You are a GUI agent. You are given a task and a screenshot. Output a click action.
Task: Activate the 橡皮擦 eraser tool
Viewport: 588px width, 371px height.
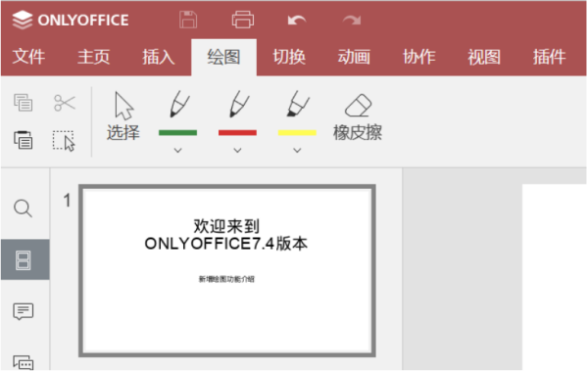(358, 116)
